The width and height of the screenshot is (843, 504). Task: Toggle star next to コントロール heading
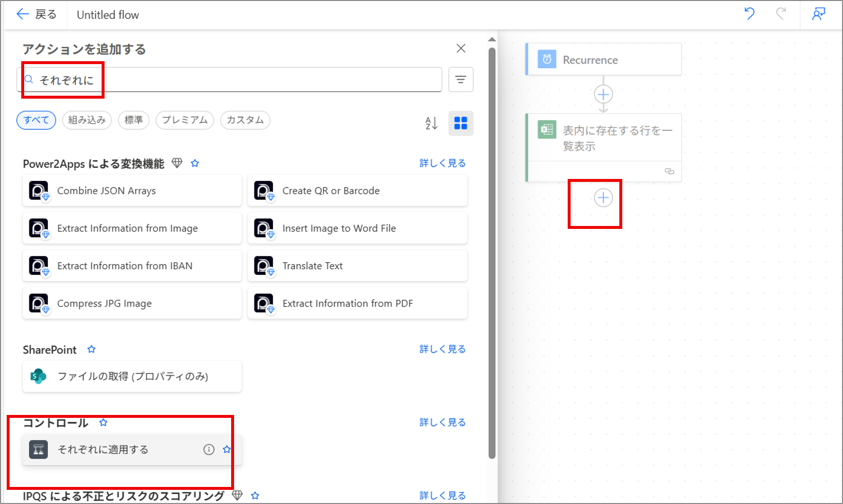click(103, 422)
